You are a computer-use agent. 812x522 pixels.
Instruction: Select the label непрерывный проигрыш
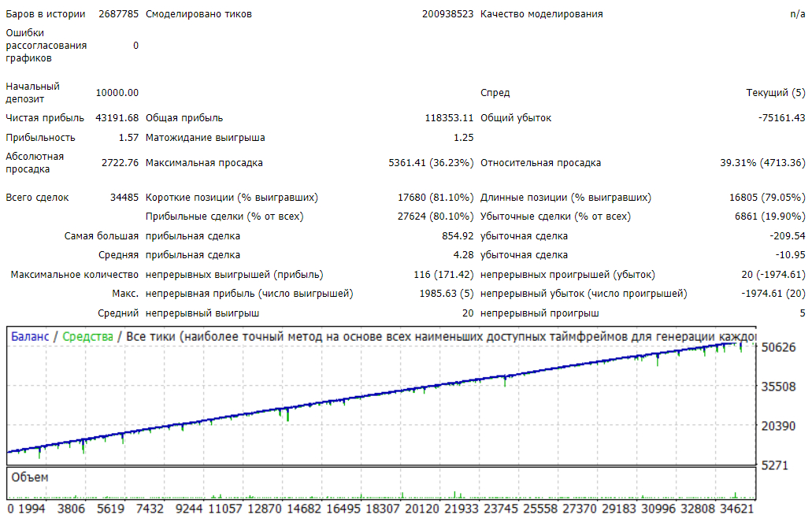click(x=539, y=313)
